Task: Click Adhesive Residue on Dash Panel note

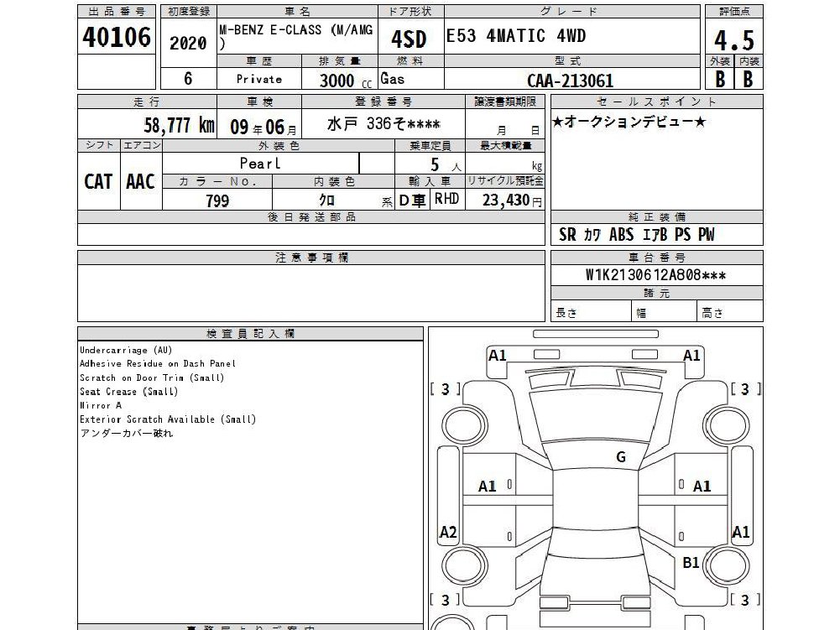Action: point(158,364)
